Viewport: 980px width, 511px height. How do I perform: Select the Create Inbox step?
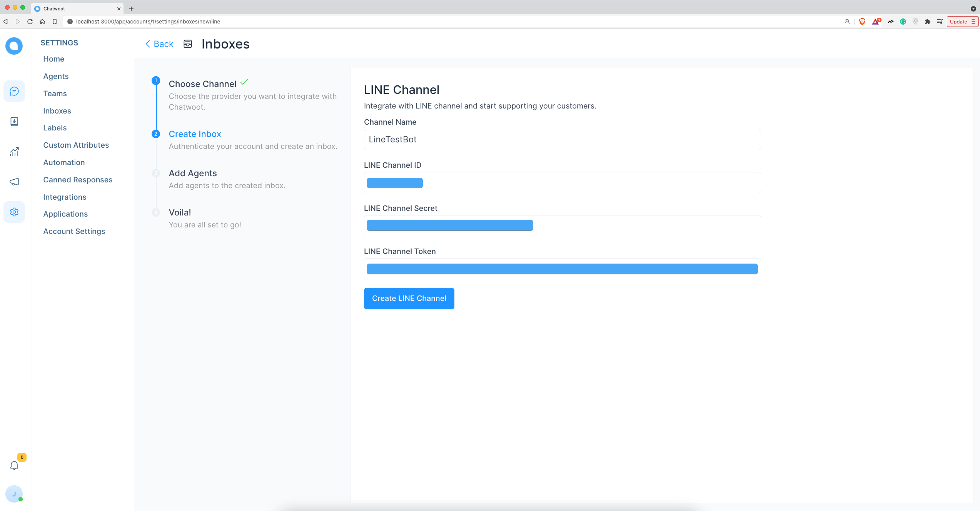(x=195, y=134)
